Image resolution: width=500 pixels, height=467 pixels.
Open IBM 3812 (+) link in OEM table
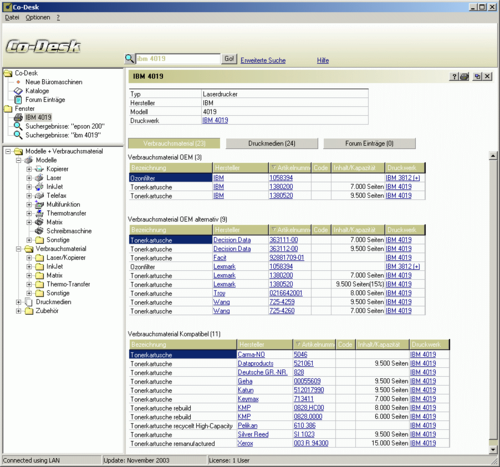coord(403,178)
